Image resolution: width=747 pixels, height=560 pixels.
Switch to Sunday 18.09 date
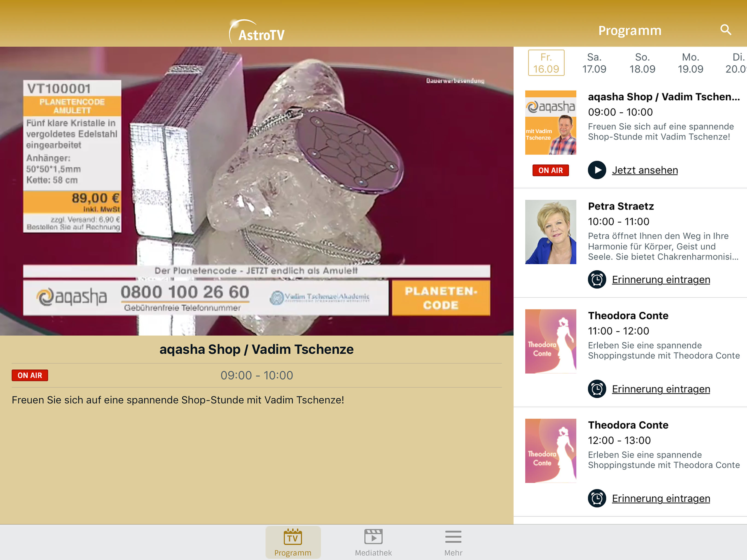pyautogui.click(x=642, y=63)
